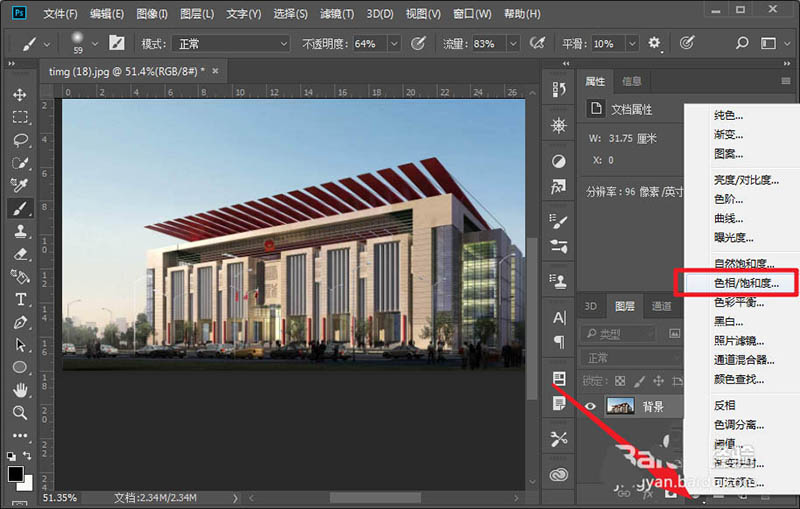
Task: Open the 滤镜(T) menu
Action: (x=337, y=14)
